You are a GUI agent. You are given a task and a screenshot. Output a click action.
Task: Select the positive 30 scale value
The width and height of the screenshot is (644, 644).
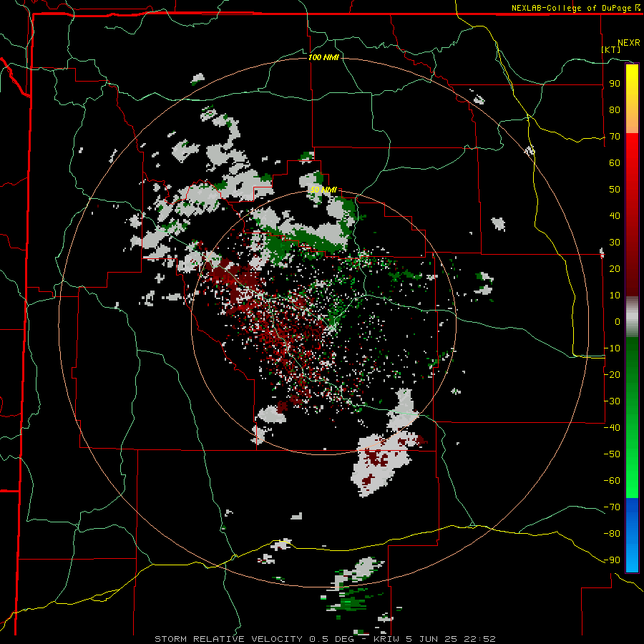coord(615,243)
